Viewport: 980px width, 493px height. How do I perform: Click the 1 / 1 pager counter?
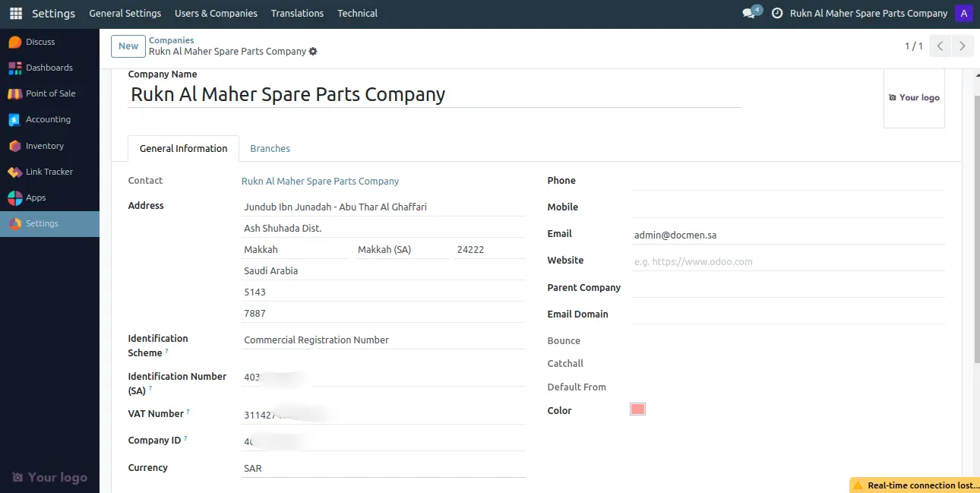(914, 46)
